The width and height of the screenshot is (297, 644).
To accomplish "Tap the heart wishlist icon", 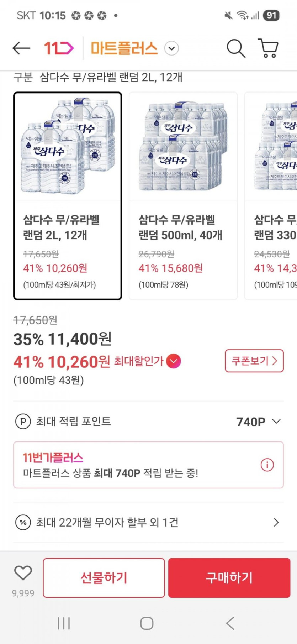I will (x=23, y=573).
